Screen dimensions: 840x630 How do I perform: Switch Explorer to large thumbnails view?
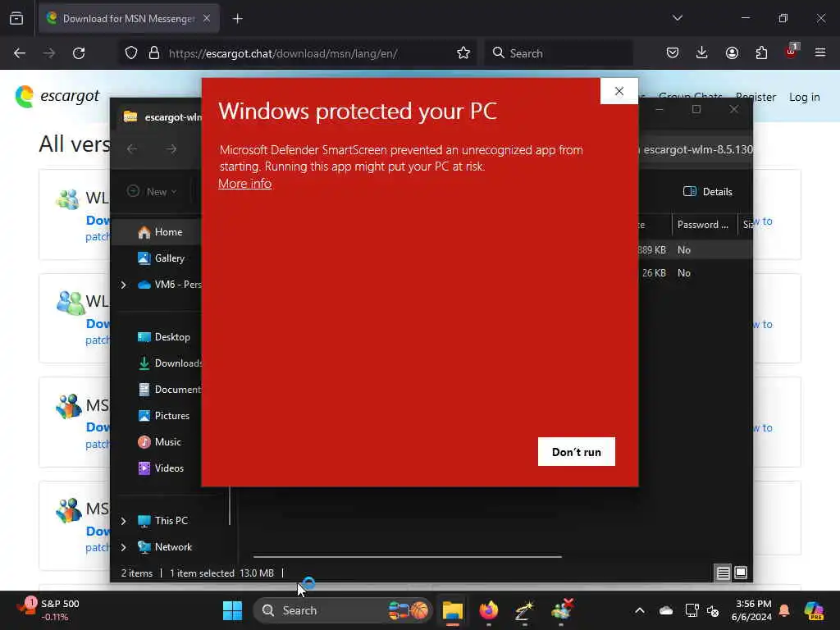pos(741,573)
